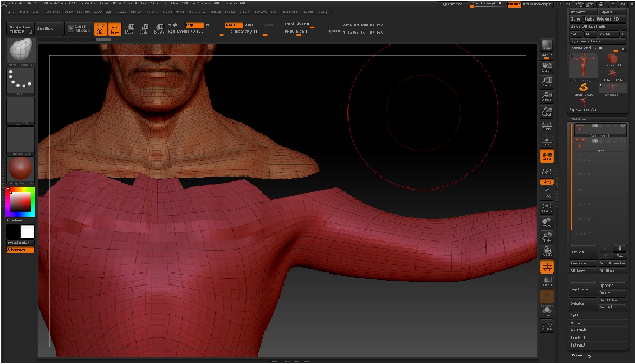Switch to the Rotate transform tool
Image resolution: width=635 pixels, height=364 pixels.
(x=159, y=29)
